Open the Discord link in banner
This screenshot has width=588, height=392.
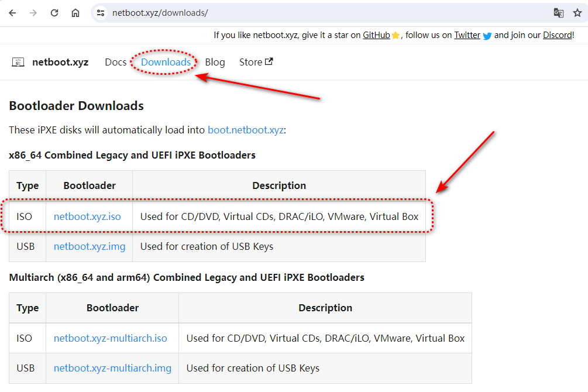[557, 35]
